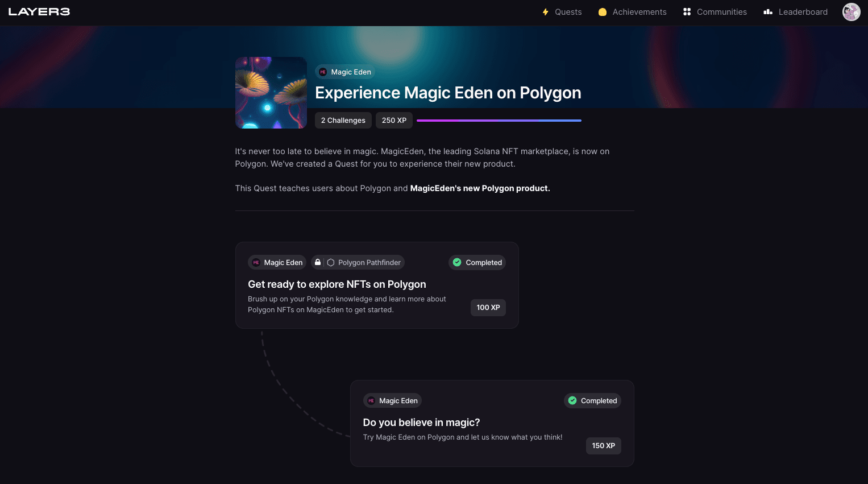Open the user profile avatar

[851, 12]
